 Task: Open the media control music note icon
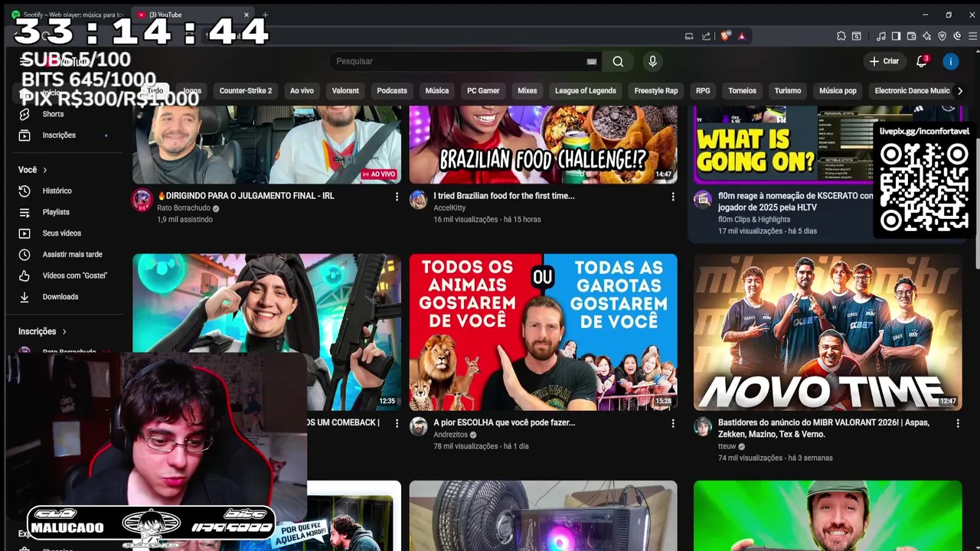[880, 36]
